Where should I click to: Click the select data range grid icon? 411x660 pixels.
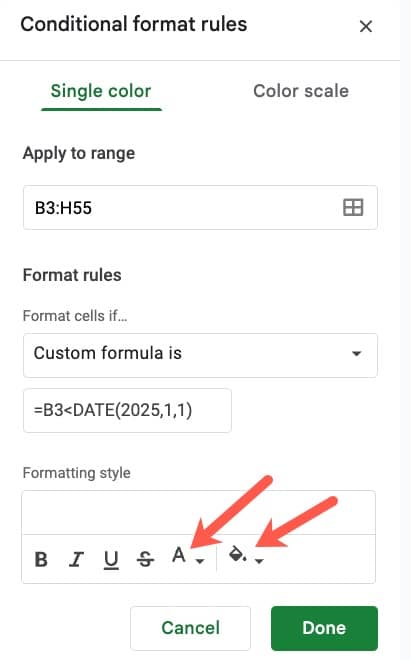[353, 208]
